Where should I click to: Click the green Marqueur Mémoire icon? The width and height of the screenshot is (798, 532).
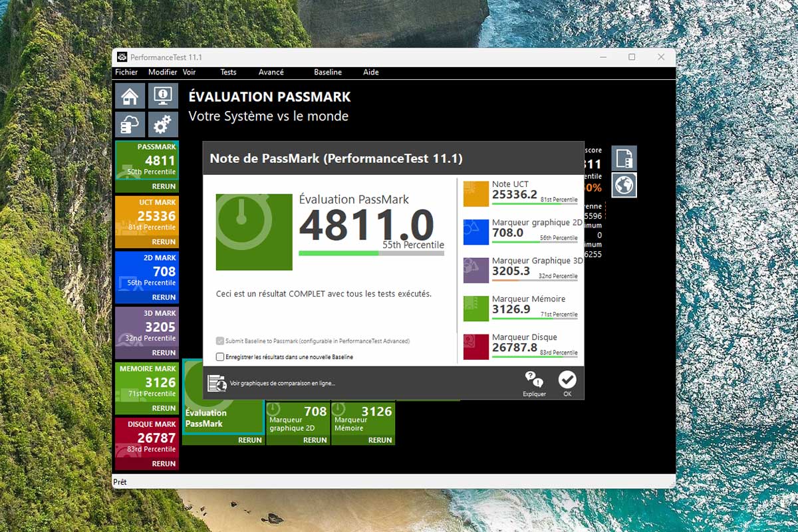point(476,309)
